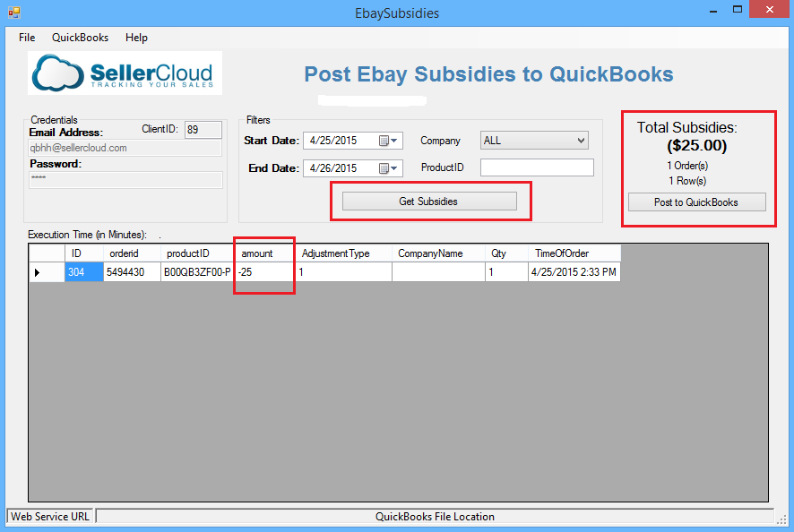This screenshot has height=532, width=794.
Task: Click the window resize grip corner
Action: click(782, 519)
